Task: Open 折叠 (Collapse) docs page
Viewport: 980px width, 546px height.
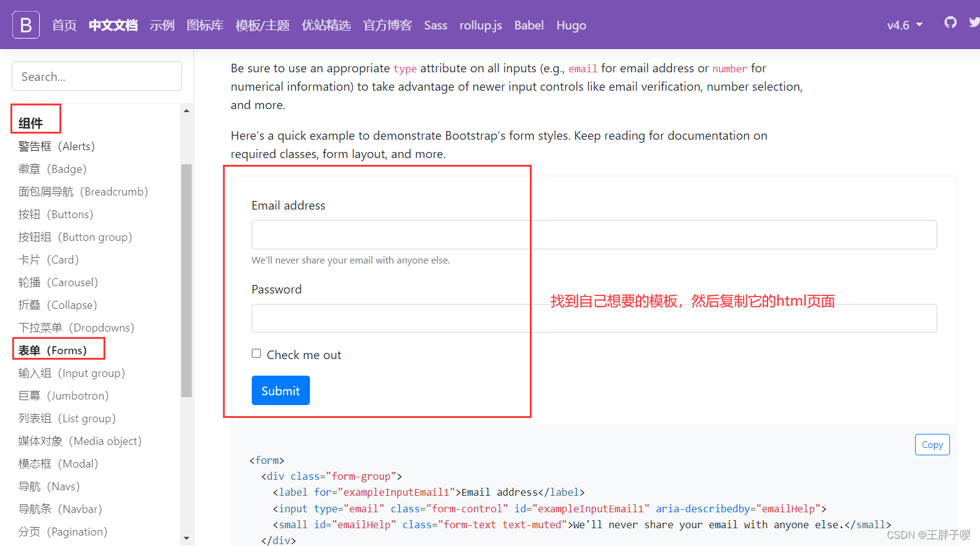Action: (58, 305)
